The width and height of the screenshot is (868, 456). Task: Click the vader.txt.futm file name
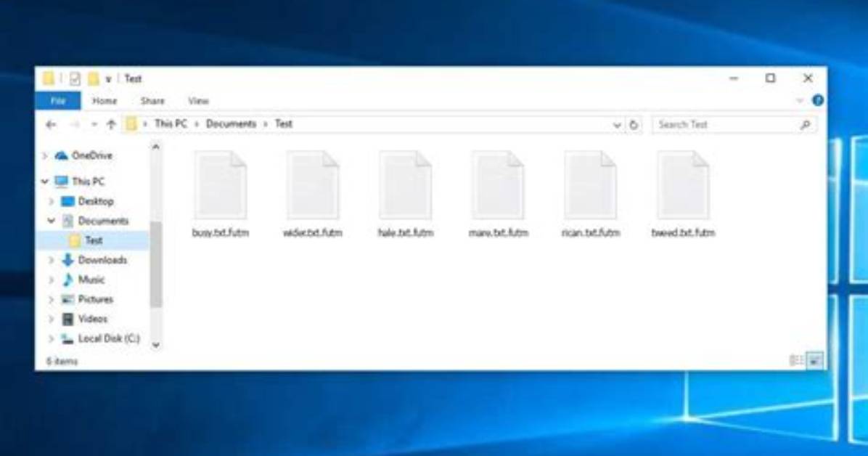[x=313, y=232]
